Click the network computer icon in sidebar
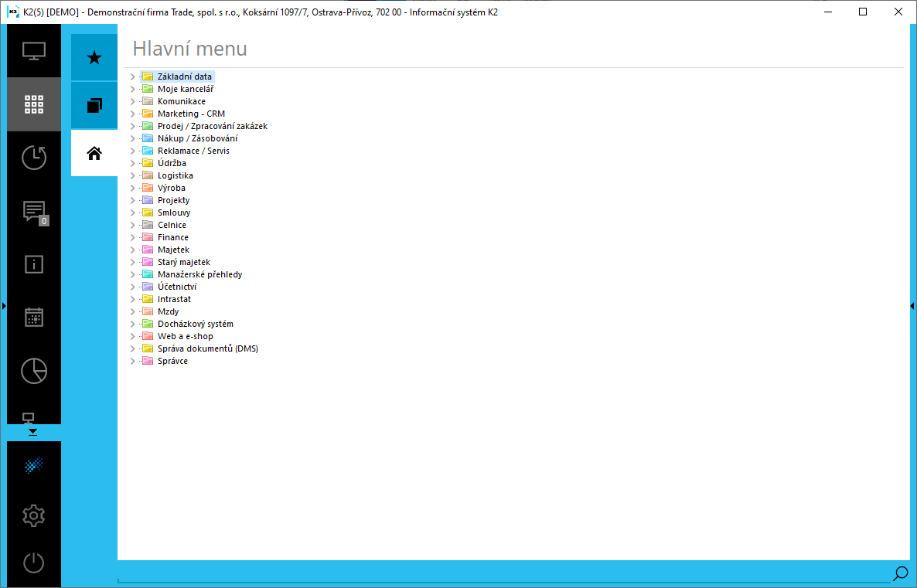This screenshot has width=917, height=588. click(28, 417)
